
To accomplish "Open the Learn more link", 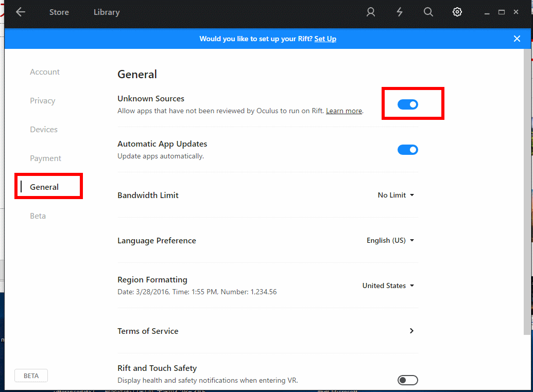I will [344, 111].
